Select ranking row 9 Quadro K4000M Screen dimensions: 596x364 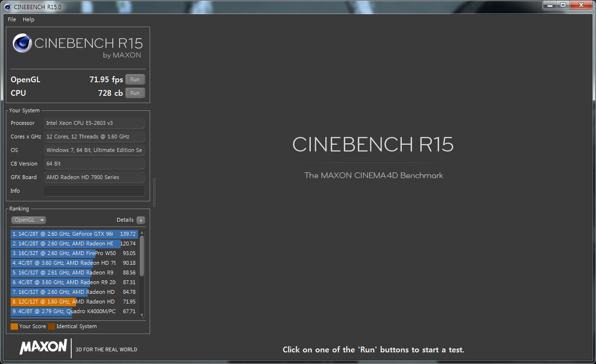point(75,311)
